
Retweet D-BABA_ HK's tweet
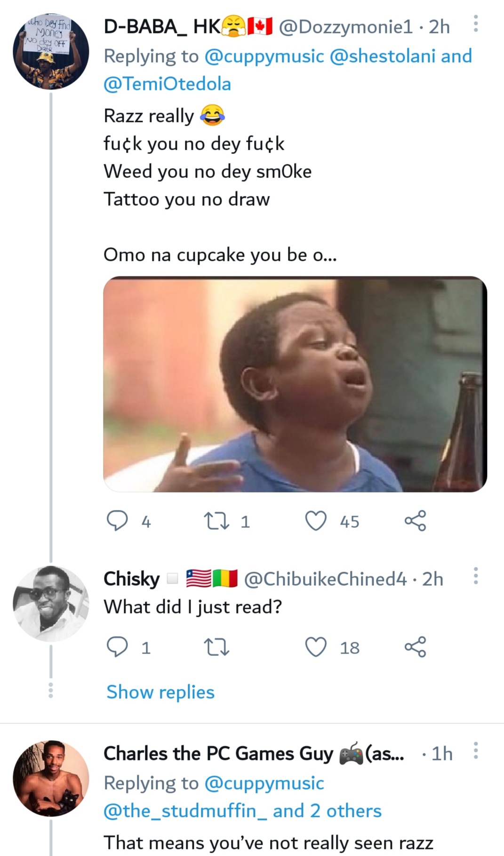click(216, 521)
